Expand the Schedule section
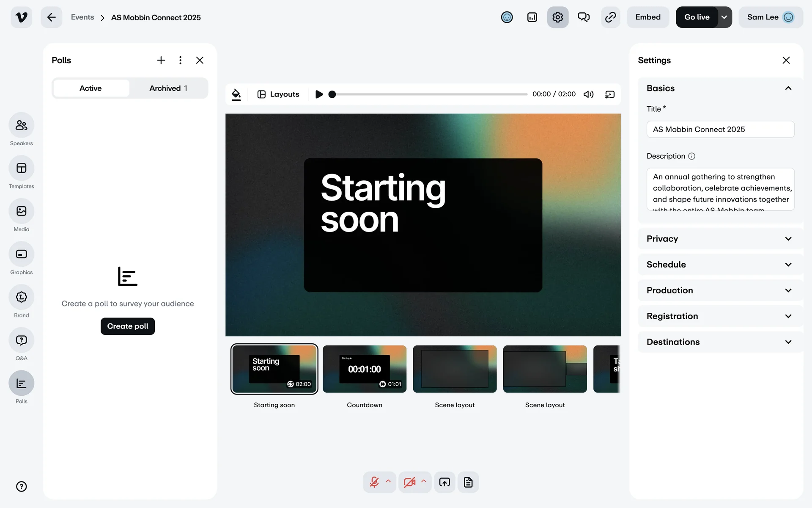 (720, 265)
